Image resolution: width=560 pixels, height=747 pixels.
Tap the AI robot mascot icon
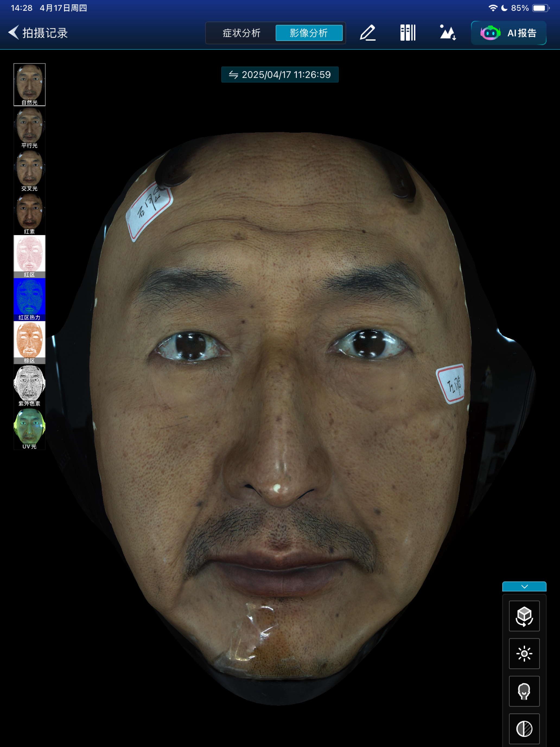pos(491,33)
